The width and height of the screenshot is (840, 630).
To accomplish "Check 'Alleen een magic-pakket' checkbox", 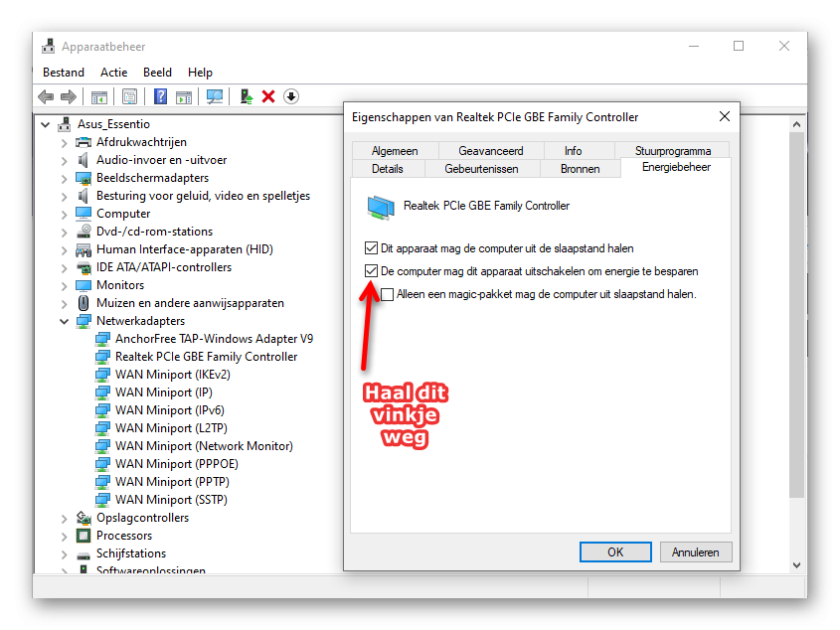I will click(x=387, y=294).
